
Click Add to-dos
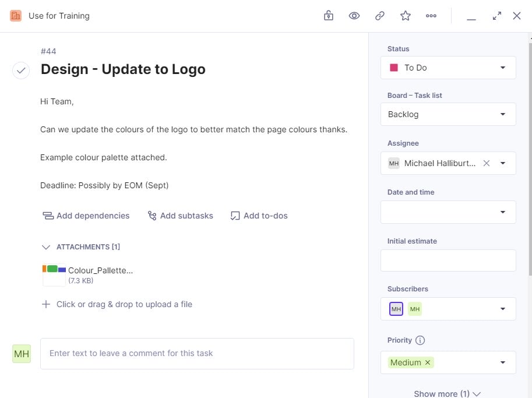(x=259, y=216)
